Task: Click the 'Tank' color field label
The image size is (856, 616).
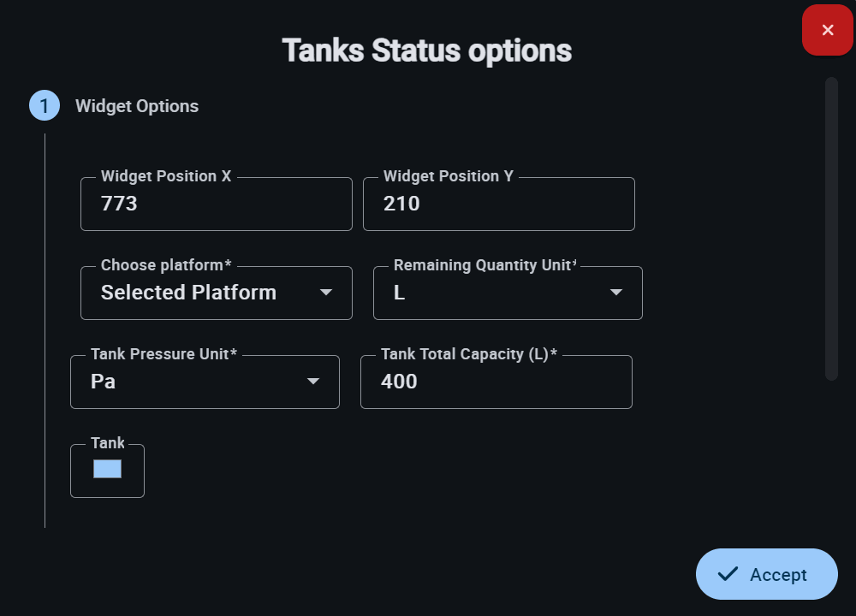Action: [x=108, y=443]
